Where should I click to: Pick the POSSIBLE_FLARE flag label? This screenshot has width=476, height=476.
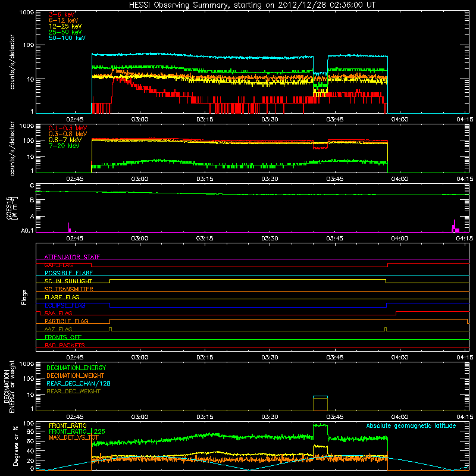[x=68, y=273]
